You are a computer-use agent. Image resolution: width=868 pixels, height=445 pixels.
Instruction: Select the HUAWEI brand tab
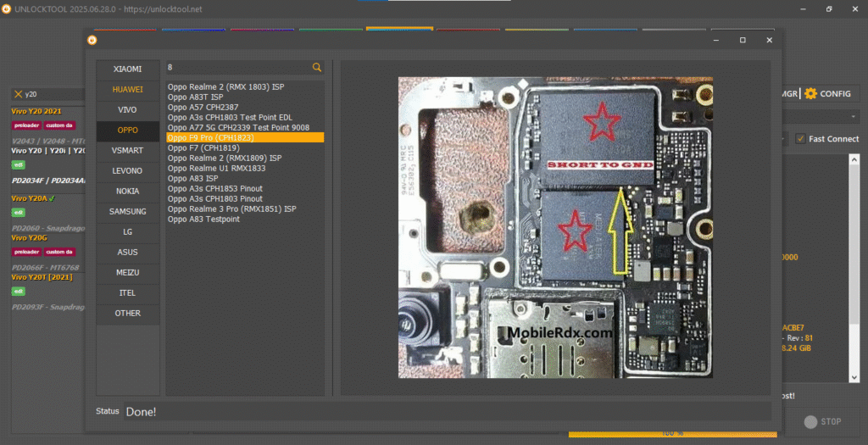click(128, 90)
